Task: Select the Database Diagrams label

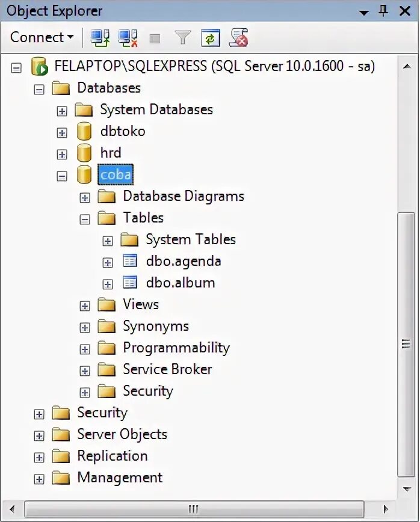Action: click(184, 196)
